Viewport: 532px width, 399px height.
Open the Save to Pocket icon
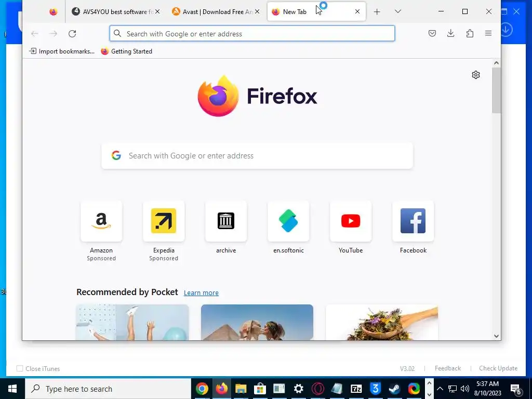432,33
